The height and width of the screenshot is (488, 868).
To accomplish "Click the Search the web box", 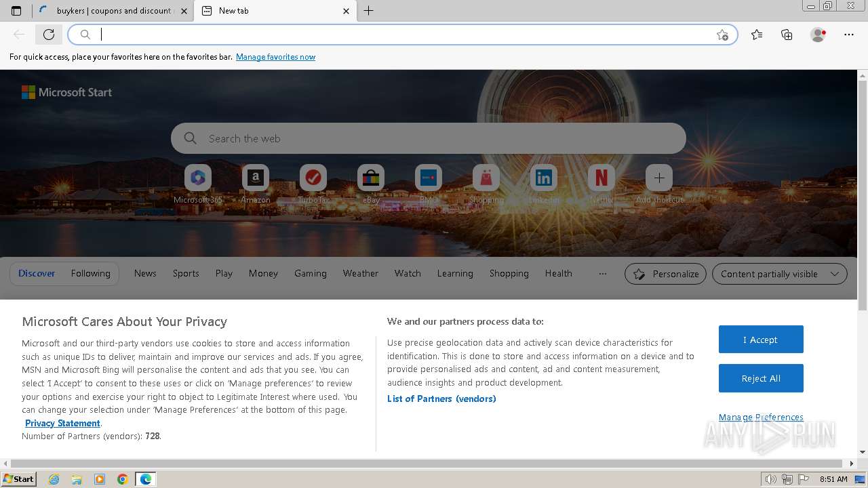I will click(x=429, y=138).
